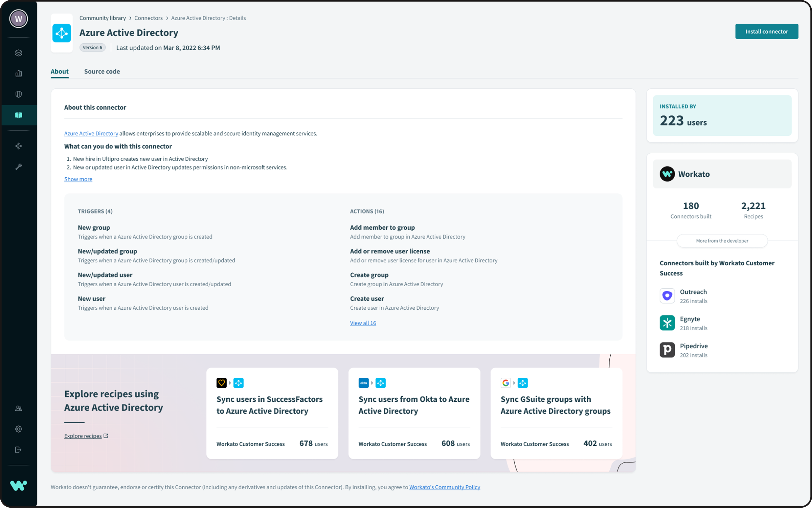
Task: Click the Workato logo at sidebar bottom
Action: pyautogui.click(x=19, y=486)
